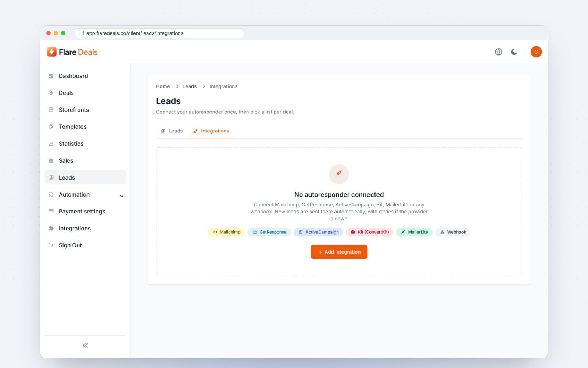
Task: Minimize window with yellow button
Action: coord(56,33)
